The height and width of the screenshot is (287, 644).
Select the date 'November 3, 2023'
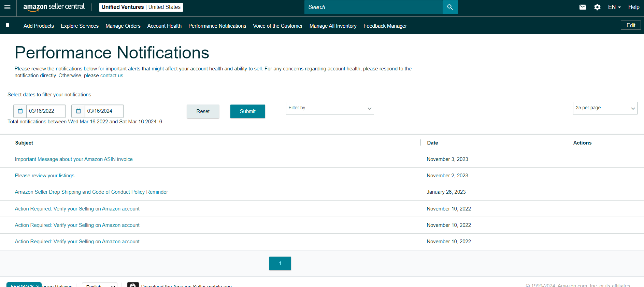[x=447, y=159]
